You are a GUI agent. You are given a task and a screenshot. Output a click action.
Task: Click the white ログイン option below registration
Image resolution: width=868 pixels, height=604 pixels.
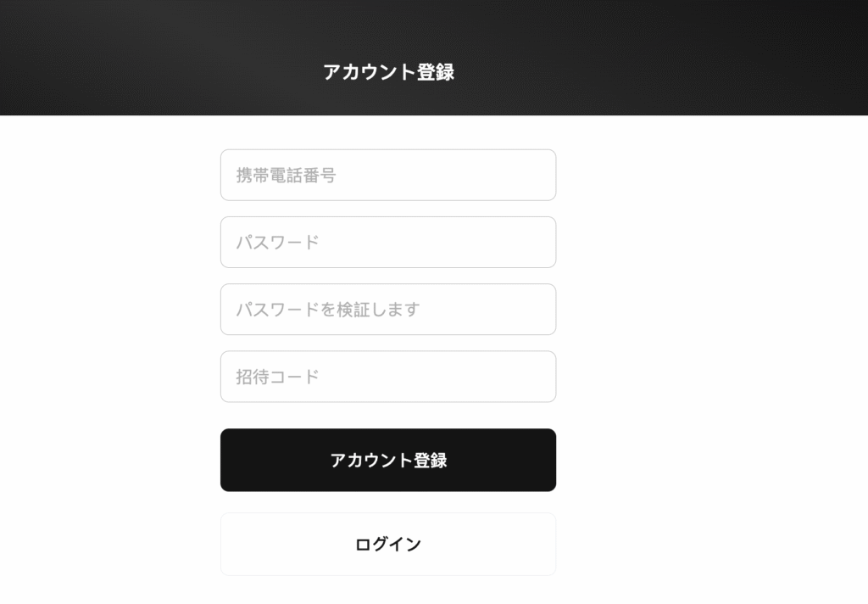388,544
